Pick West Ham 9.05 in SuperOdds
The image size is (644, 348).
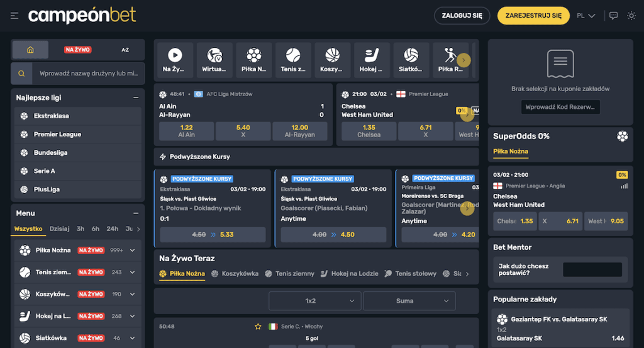coord(606,221)
